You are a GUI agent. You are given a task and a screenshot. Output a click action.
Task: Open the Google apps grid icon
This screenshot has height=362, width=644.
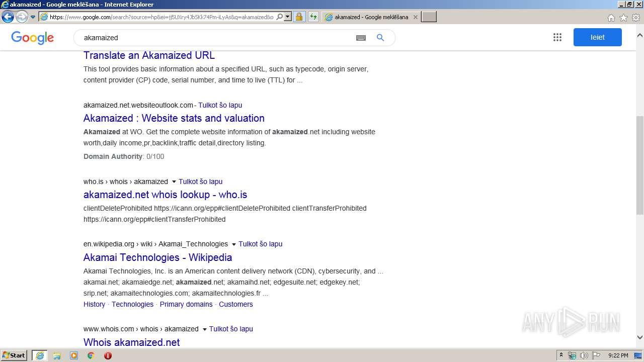pos(557,37)
